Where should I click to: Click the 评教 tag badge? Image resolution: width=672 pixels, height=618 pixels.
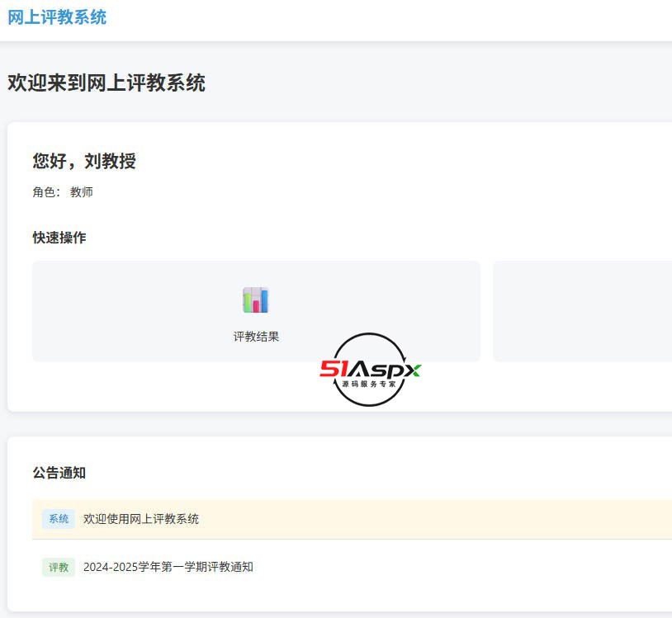click(x=59, y=568)
